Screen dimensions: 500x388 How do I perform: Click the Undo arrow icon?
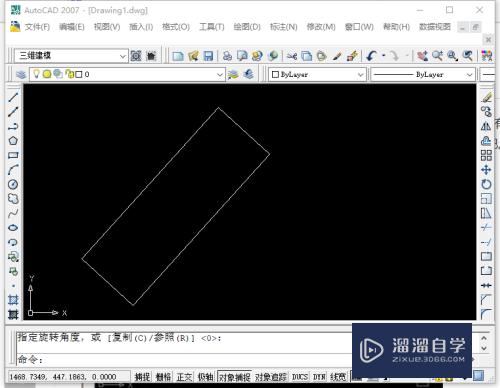pos(371,56)
